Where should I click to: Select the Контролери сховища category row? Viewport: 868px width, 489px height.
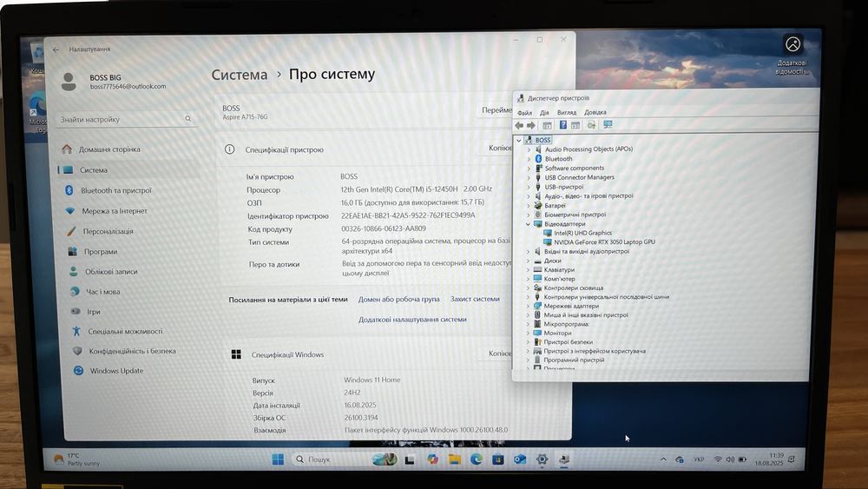574,288
